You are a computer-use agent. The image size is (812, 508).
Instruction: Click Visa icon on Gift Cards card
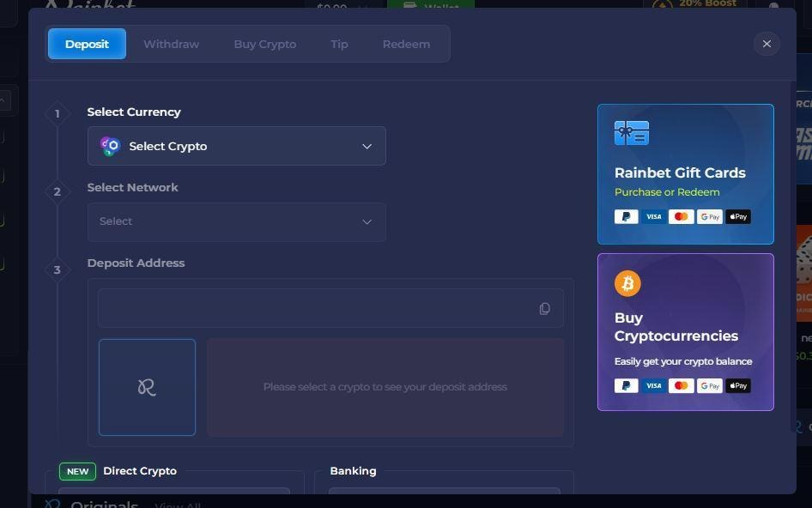pyautogui.click(x=653, y=216)
